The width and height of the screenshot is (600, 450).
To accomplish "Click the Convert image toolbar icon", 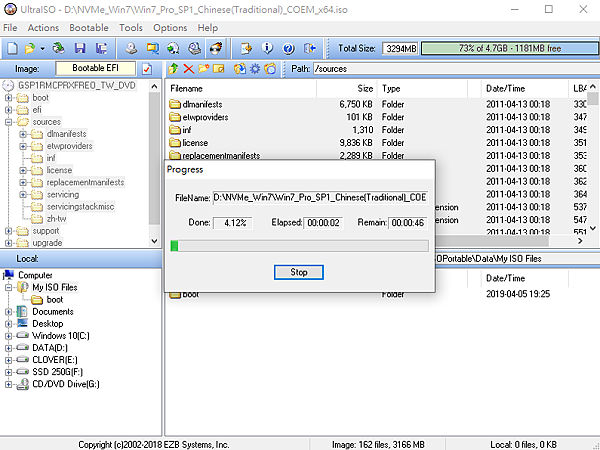I will click(153, 49).
